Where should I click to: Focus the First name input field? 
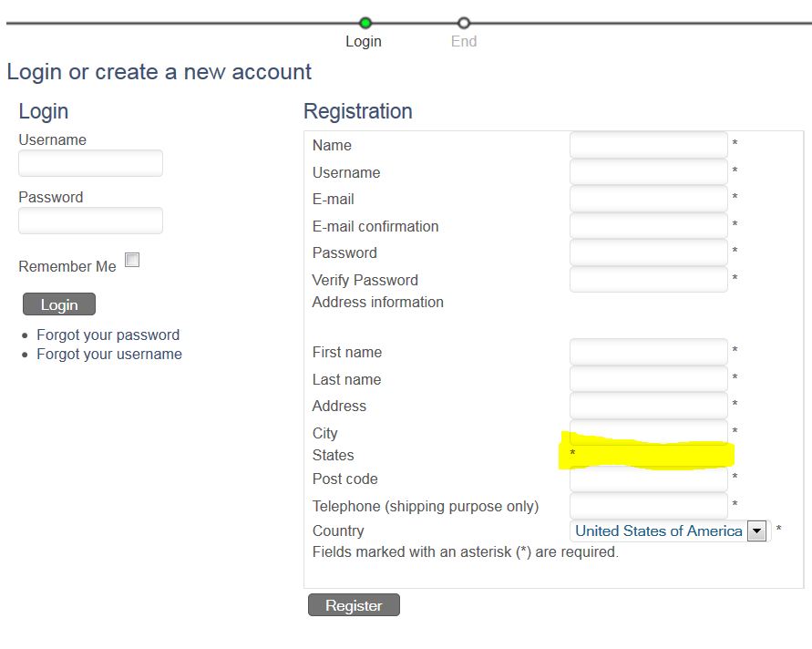pyautogui.click(x=648, y=352)
